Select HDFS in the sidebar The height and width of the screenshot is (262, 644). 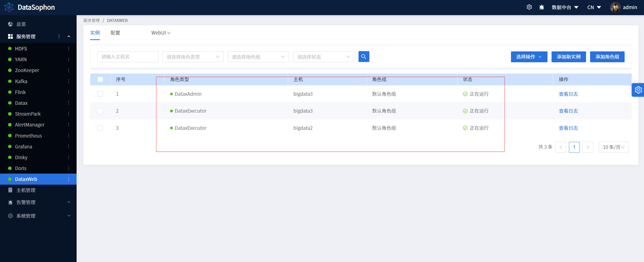[x=21, y=48]
